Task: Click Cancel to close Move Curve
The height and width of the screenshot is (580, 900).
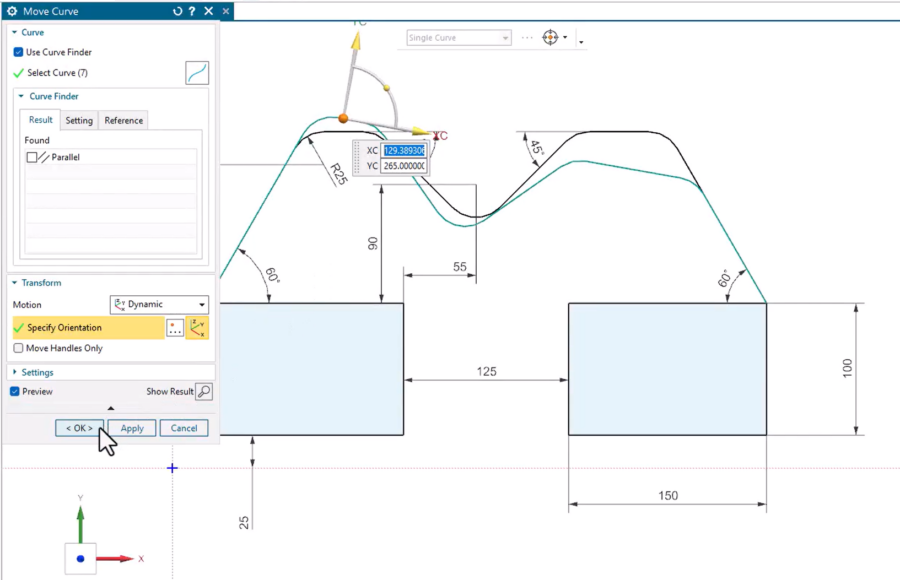Action: click(x=183, y=428)
